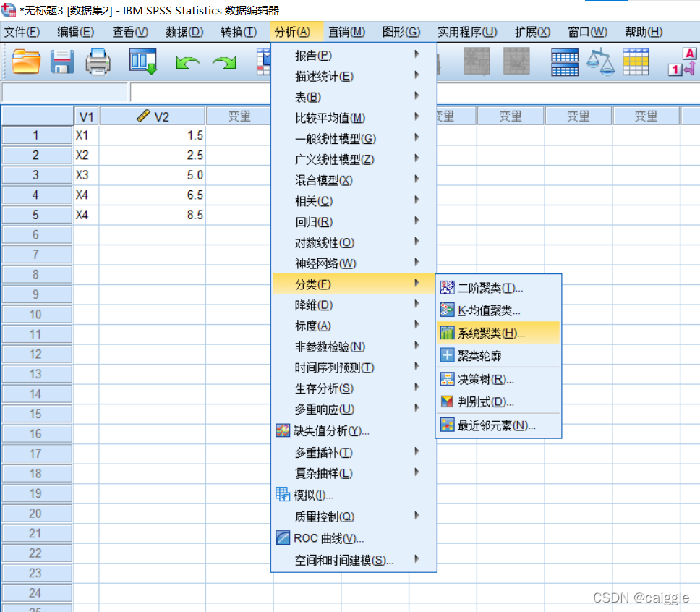Open the 图形(G) menu
700x612 pixels.
401,32
